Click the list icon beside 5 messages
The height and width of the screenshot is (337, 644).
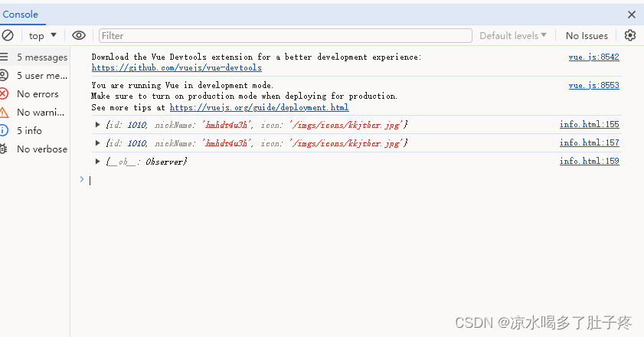(x=4, y=57)
